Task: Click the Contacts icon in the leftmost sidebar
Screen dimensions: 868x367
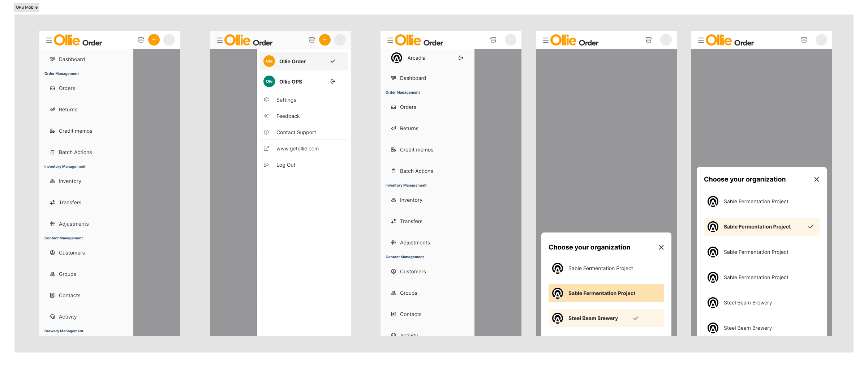Action: coord(52,295)
